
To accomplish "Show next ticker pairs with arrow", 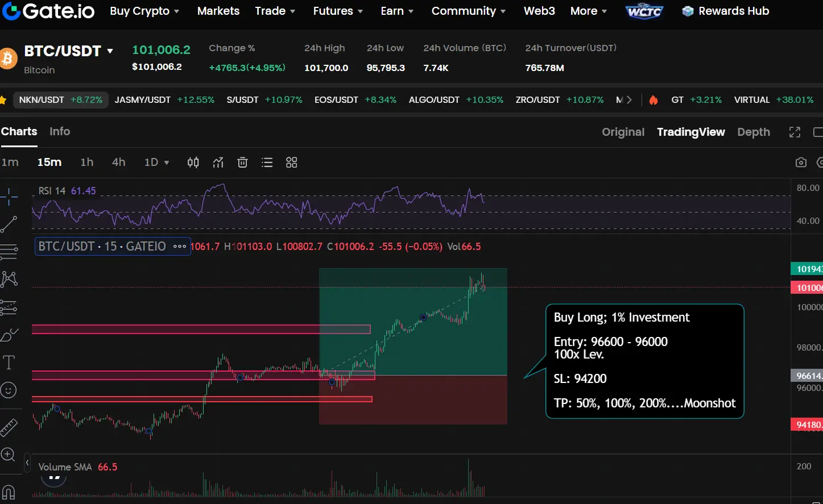I will 629,100.
